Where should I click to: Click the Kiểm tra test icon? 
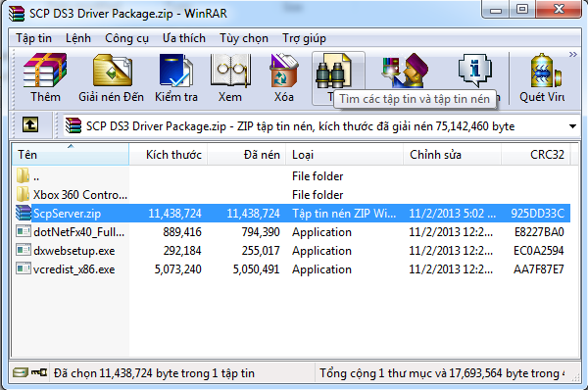click(175, 71)
